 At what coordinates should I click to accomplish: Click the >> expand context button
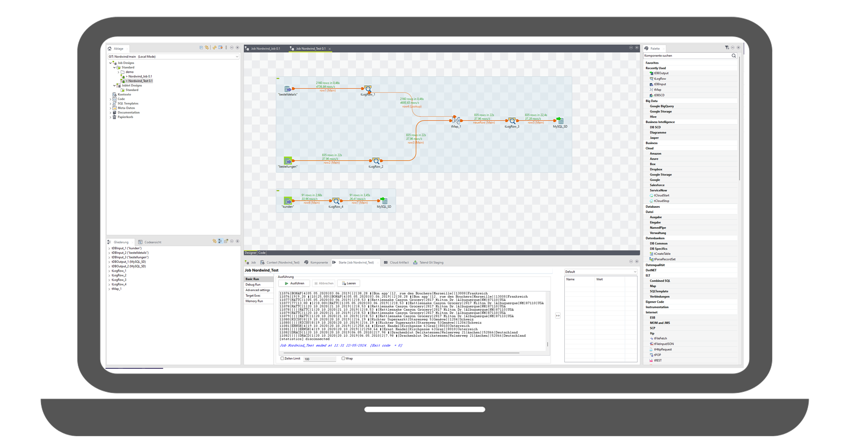tap(558, 316)
